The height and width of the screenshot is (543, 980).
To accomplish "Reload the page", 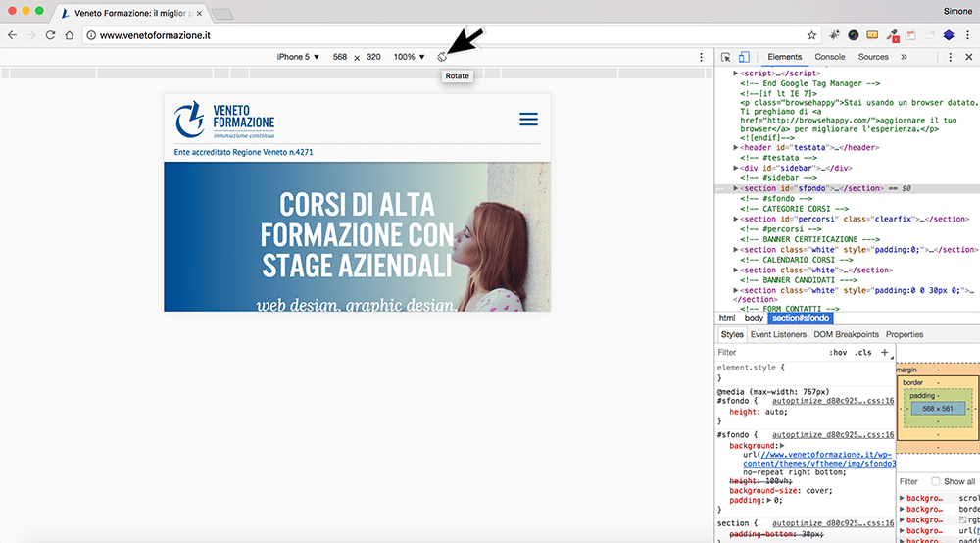I will click(51, 35).
